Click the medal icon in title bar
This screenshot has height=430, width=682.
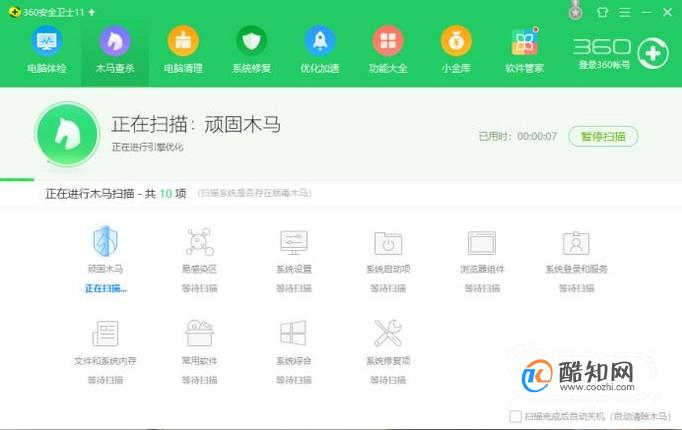tap(575, 11)
